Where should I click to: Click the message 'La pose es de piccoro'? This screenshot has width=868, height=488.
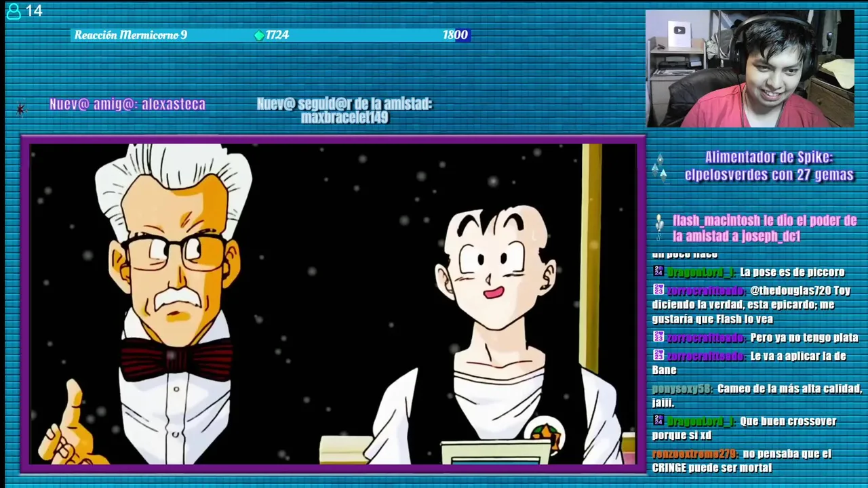[x=792, y=272]
